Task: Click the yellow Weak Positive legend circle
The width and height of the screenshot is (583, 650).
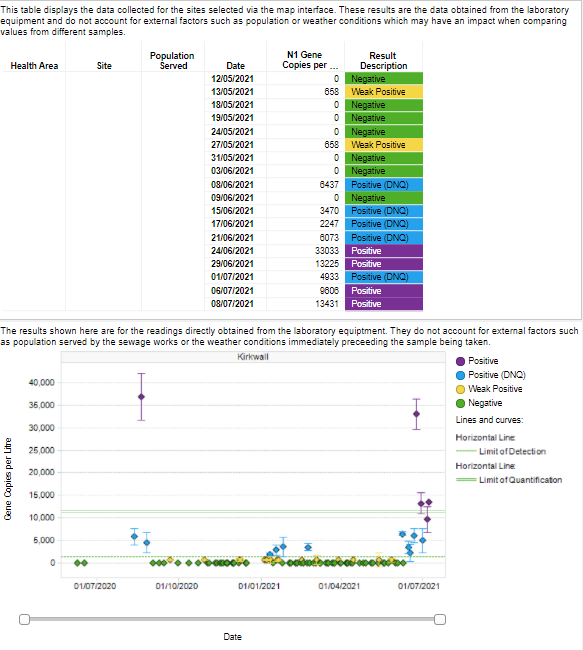Action: point(460,389)
